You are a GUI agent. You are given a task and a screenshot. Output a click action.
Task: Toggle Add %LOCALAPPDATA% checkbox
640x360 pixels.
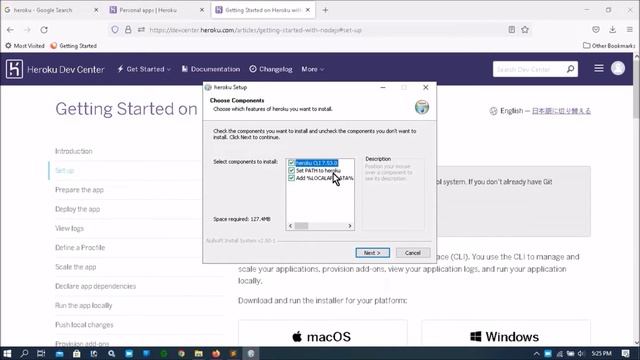[x=291, y=178]
